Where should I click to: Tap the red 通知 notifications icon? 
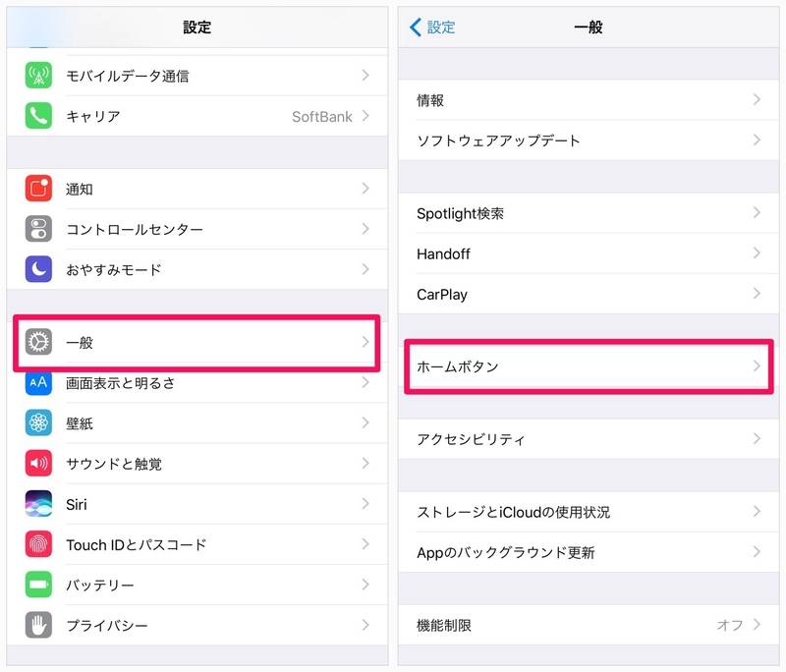click(x=38, y=189)
